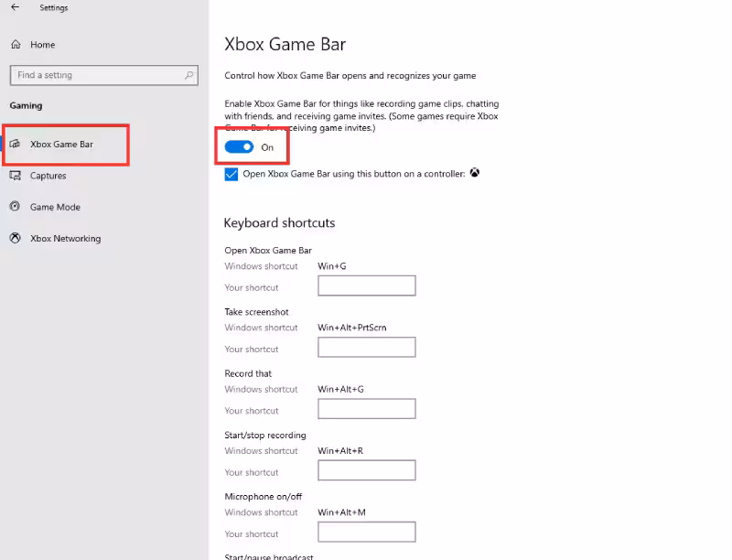Image resolution: width=732 pixels, height=560 pixels.
Task: Click the Xbox controller button icon
Action: (x=474, y=173)
